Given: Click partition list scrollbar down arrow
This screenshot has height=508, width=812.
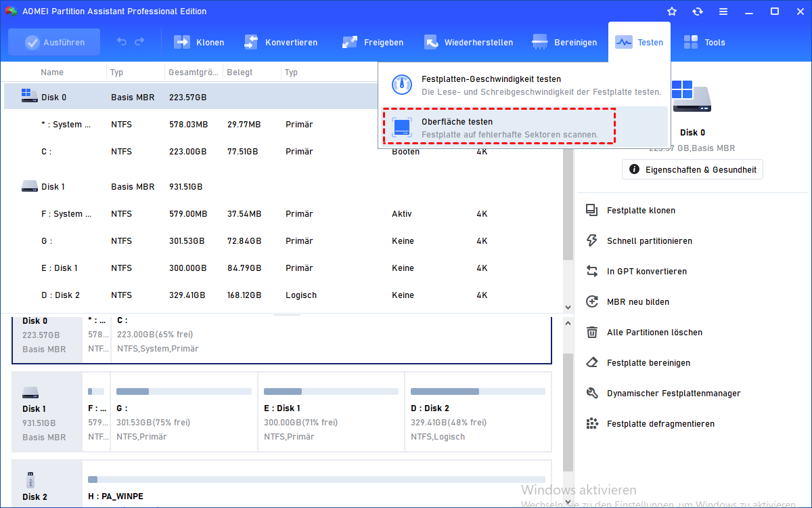Looking at the screenshot, I should [568, 308].
